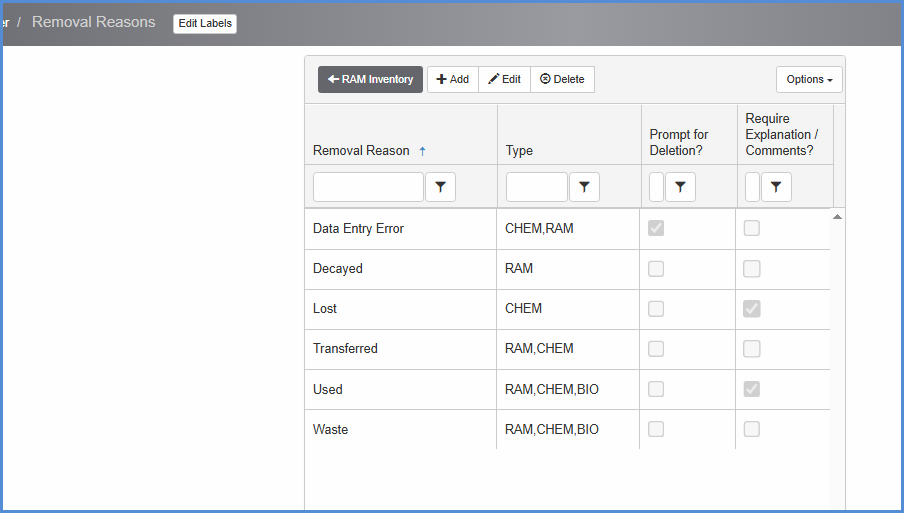This screenshot has height=513, width=904.
Task: Toggle Prompt for Deletion checkbox for Decayed
Action: pos(656,269)
